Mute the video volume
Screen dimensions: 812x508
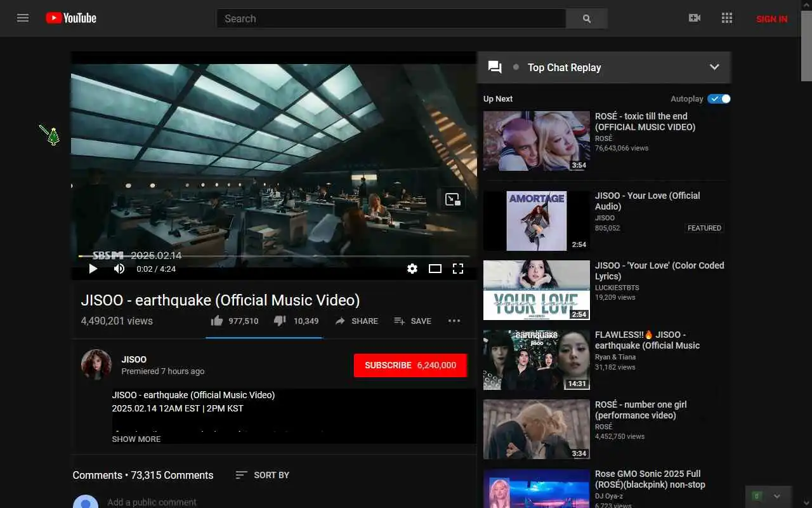click(x=119, y=269)
